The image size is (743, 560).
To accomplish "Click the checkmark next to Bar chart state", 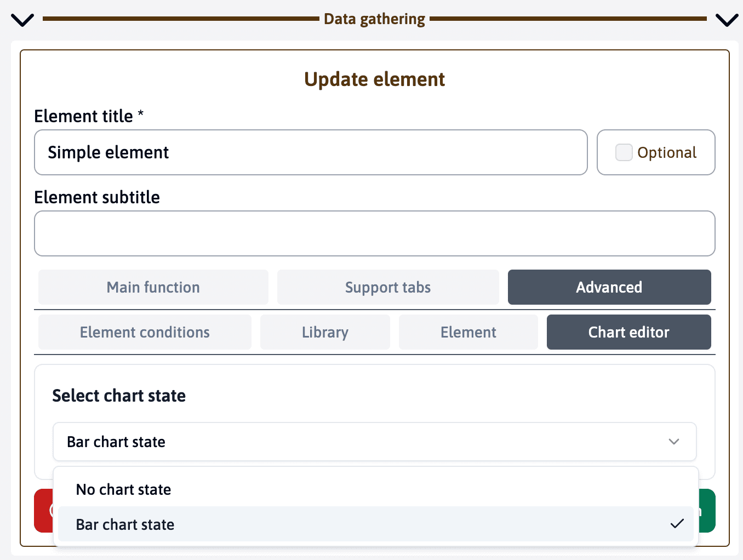I will pos(678,524).
